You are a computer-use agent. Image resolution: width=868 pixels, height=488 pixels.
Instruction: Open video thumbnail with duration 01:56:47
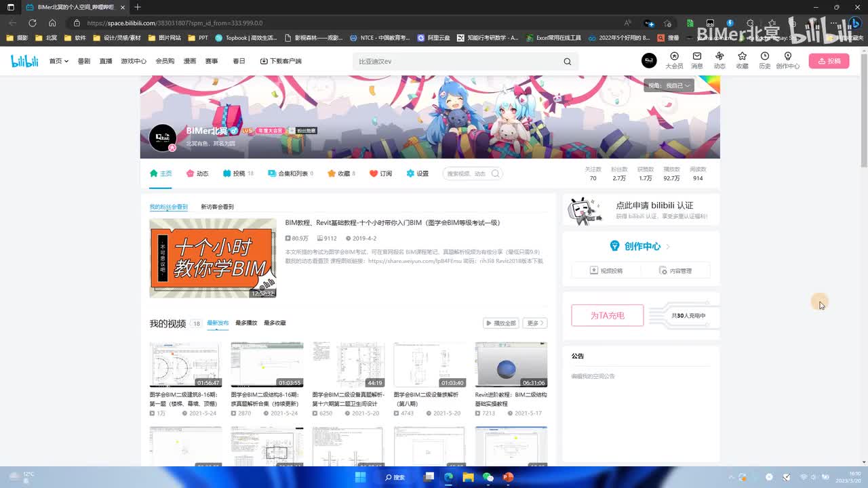185,365
